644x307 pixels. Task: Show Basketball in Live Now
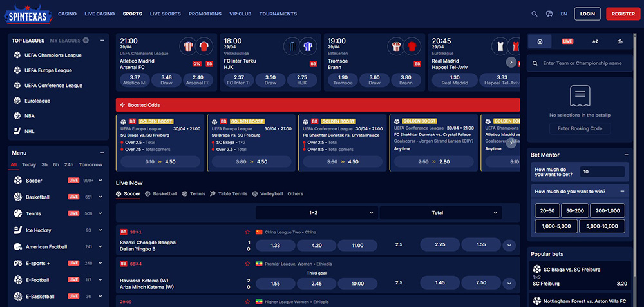[x=162, y=193]
